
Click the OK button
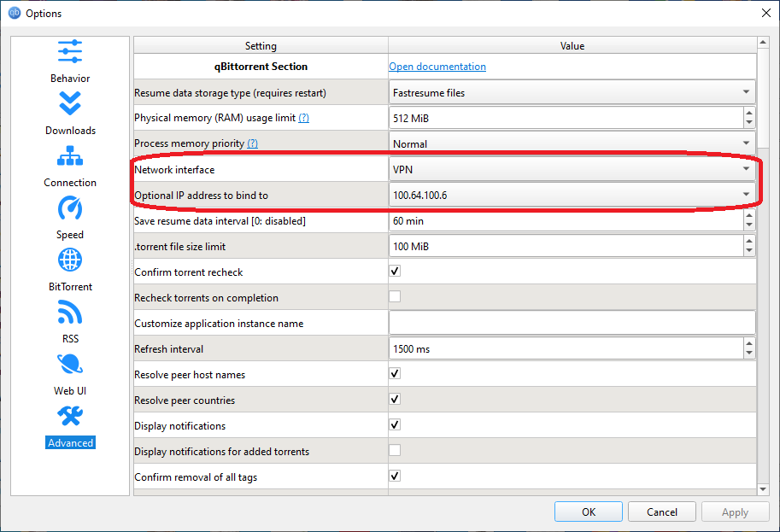[x=588, y=512]
